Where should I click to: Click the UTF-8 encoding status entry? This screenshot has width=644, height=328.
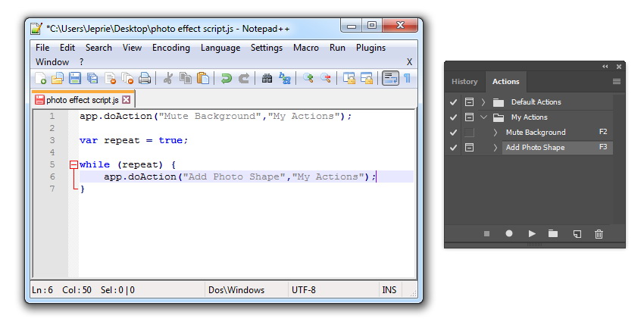(304, 290)
